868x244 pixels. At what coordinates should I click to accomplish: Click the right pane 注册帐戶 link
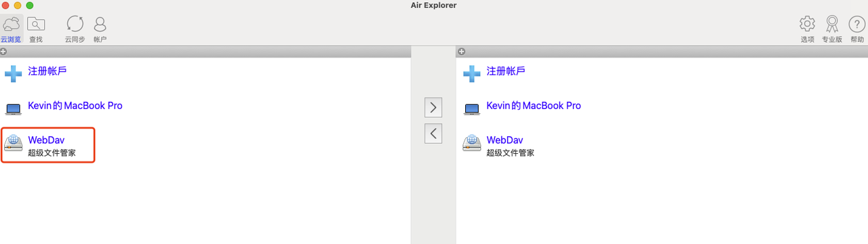click(x=506, y=70)
